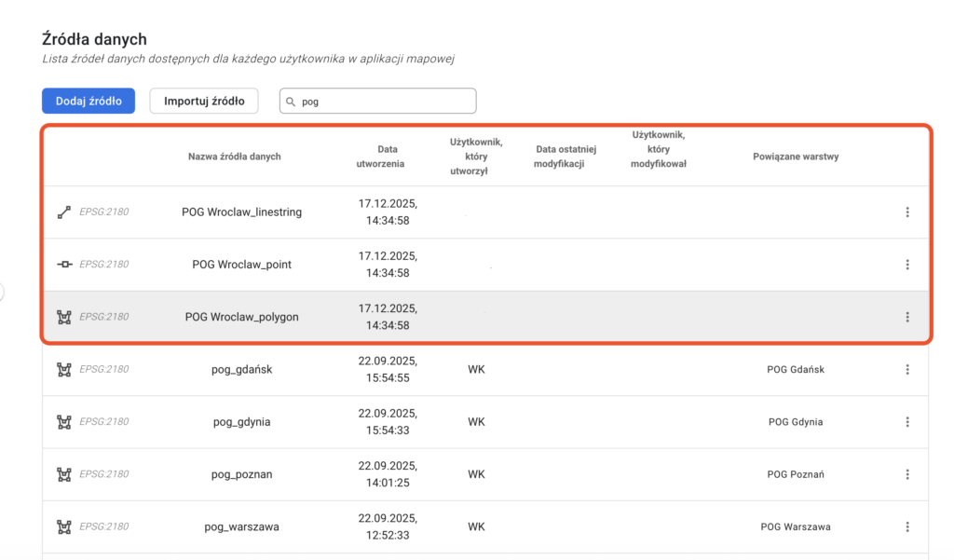
Task: Click the polygon icon beside pog_gdynia
Action: 64,422
